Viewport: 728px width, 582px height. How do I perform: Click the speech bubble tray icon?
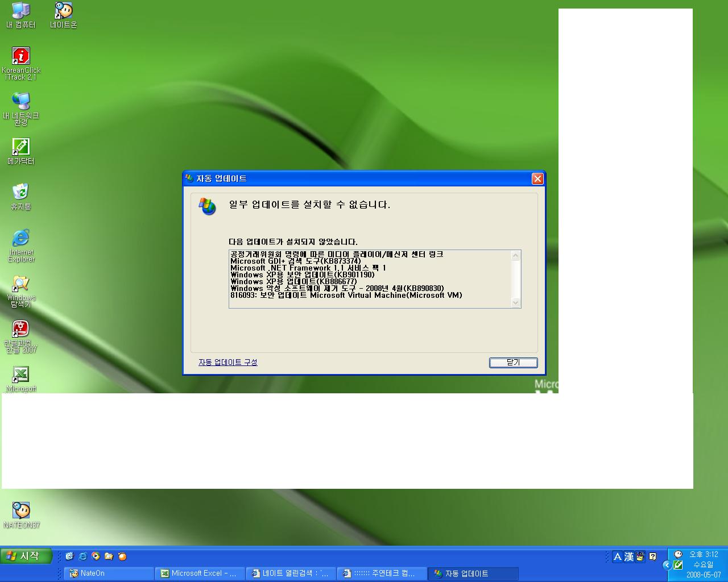click(678, 554)
